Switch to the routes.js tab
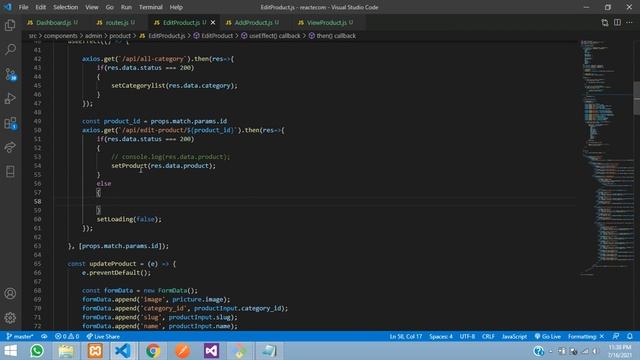 coord(117,22)
